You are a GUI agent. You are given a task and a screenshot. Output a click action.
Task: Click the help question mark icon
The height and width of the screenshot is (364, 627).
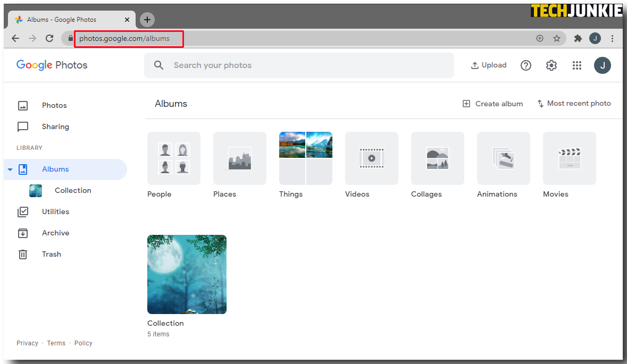[x=526, y=65]
